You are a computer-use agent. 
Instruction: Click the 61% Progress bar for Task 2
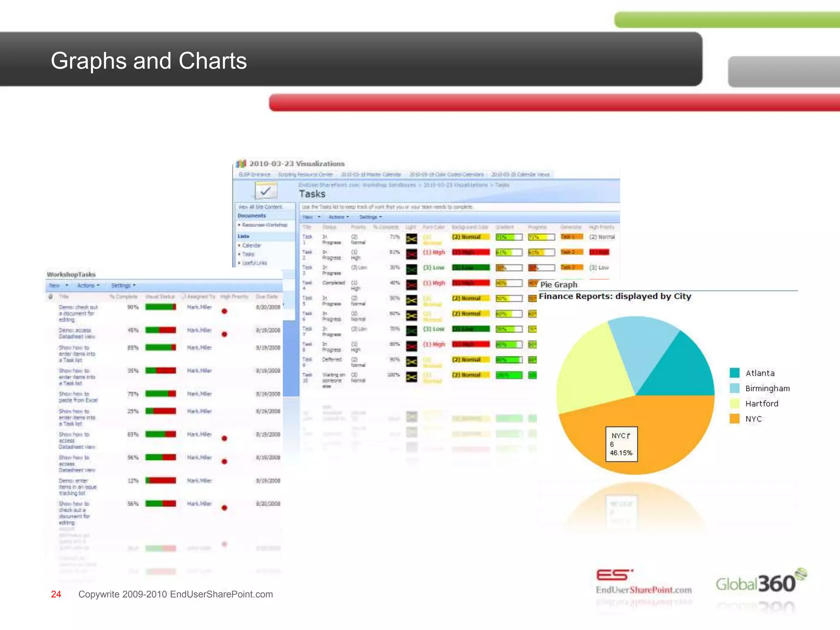coord(541,253)
